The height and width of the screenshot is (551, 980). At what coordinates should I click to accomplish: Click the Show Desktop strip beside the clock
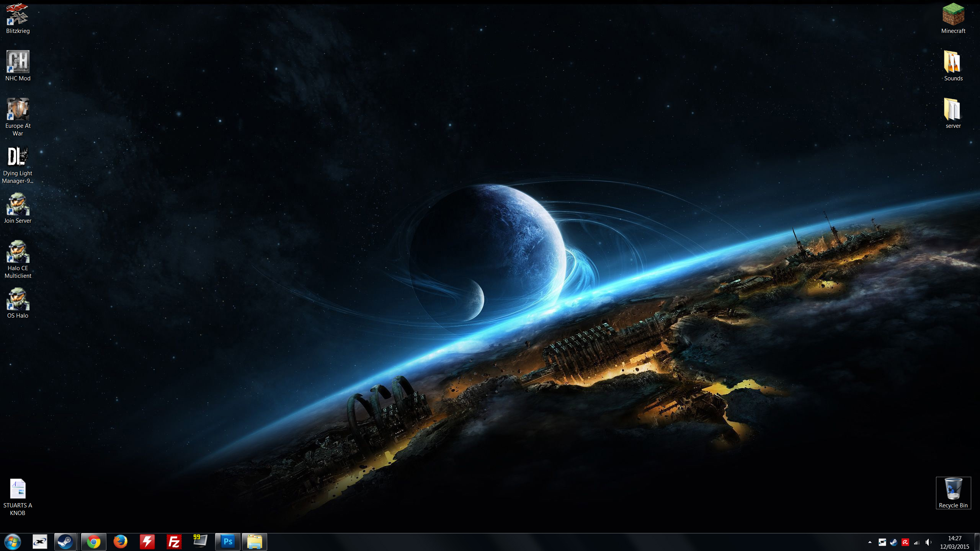coord(977,542)
